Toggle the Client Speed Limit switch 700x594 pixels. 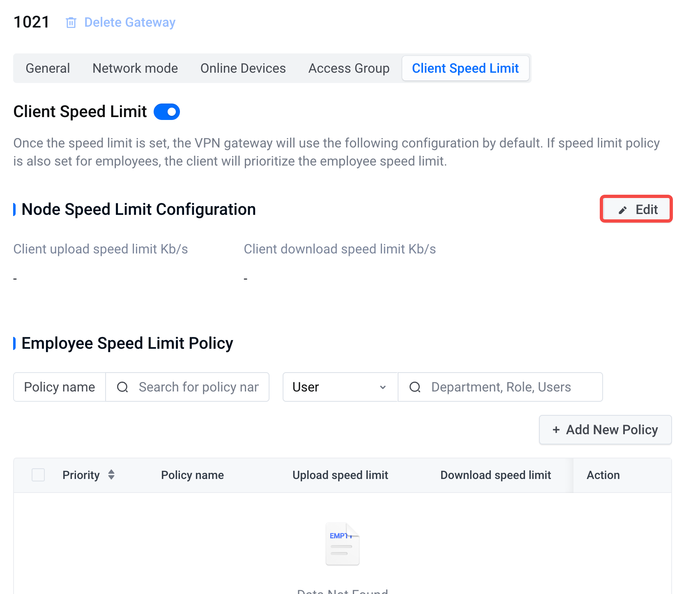pyautogui.click(x=167, y=112)
